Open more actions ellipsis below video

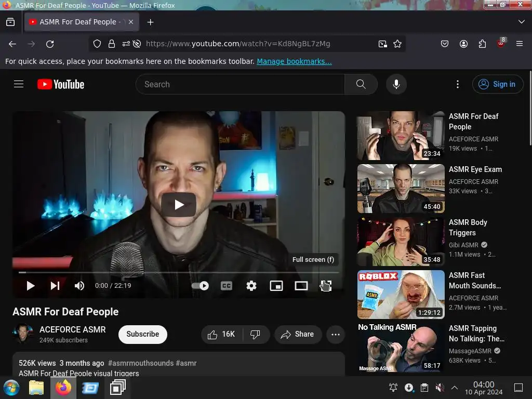click(336, 334)
